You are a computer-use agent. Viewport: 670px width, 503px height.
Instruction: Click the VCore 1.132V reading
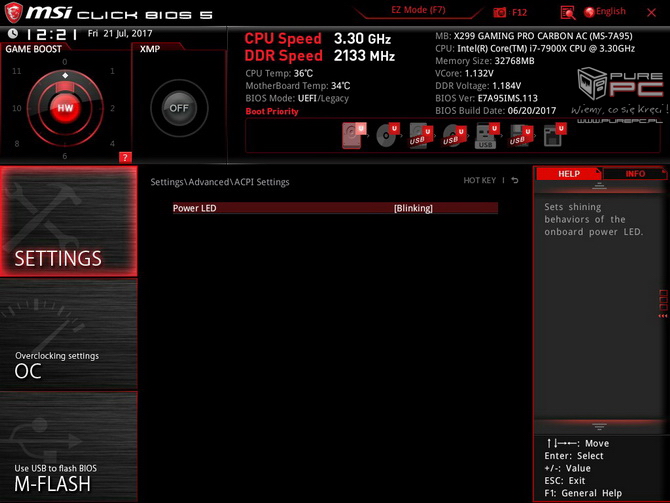tap(464, 73)
